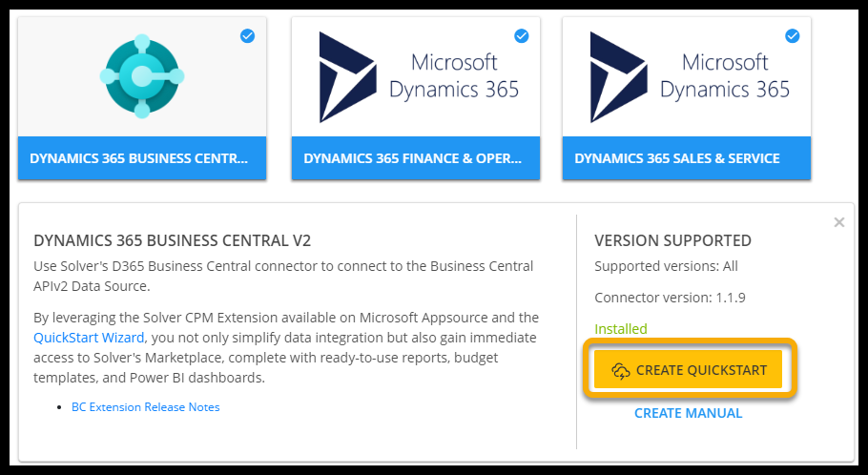
Task: Click the Connector version 1.1.9 text
Action: pyautogui.click(x=670, y=298)
